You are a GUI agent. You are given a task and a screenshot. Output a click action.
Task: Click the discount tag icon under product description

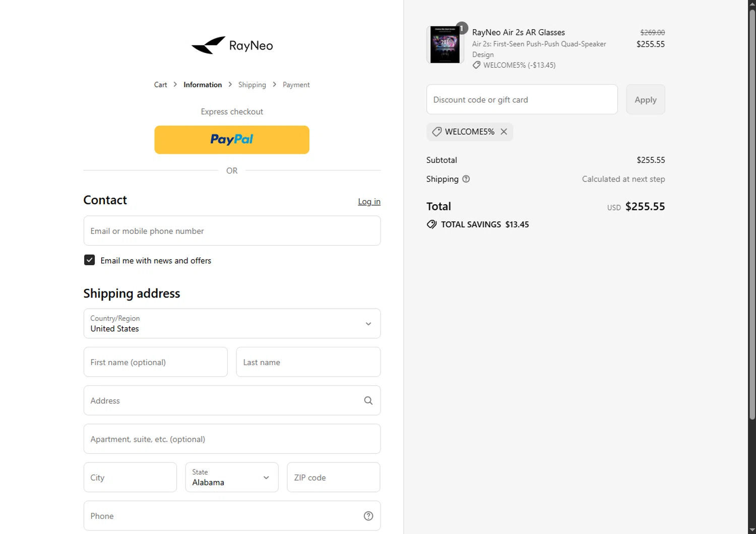pos(476,65)
